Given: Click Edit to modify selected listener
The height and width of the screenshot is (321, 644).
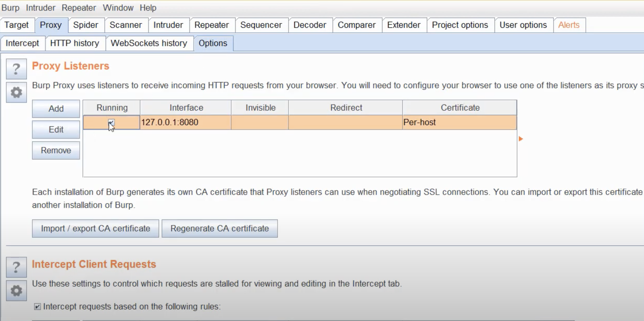Looking at the screenshot, I should click(x=56, y=129).
